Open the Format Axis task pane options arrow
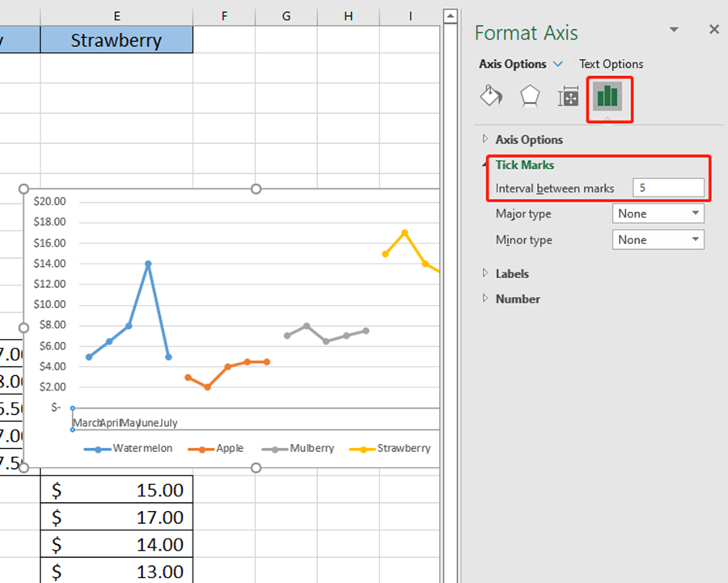Viewport: 728px width, 583px height. [x=674, y=29]
